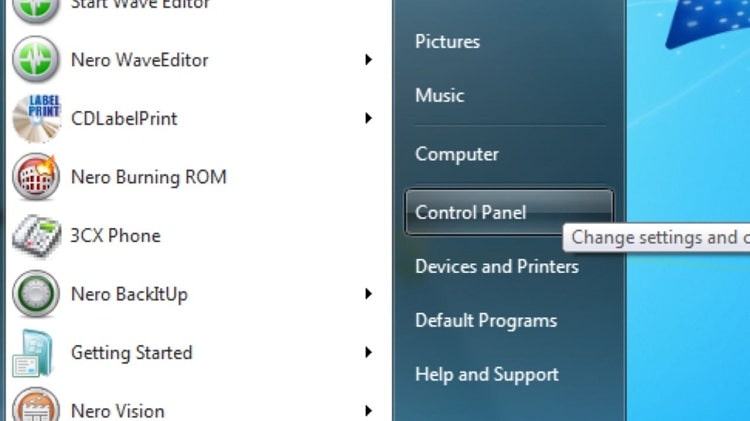Open the 3CX Phone icon
Screen dimensions: 750x421
coord(37,235)
